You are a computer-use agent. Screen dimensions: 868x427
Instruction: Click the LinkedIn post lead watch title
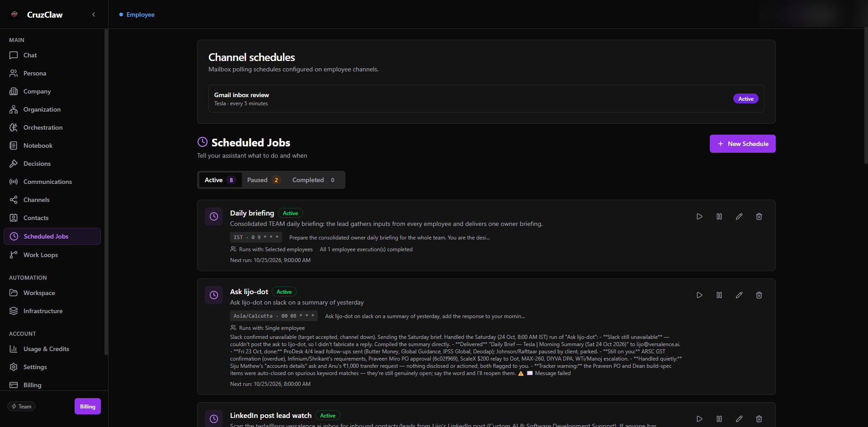pos(271,415)
